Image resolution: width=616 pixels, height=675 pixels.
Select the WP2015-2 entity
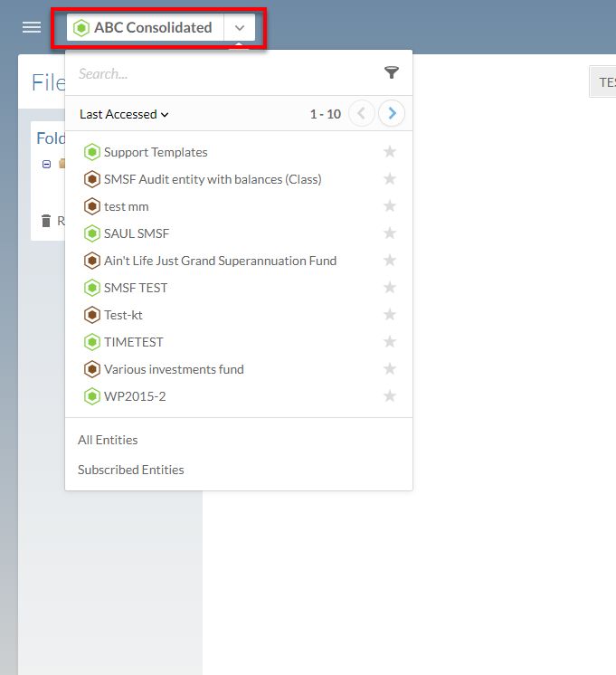135,396
